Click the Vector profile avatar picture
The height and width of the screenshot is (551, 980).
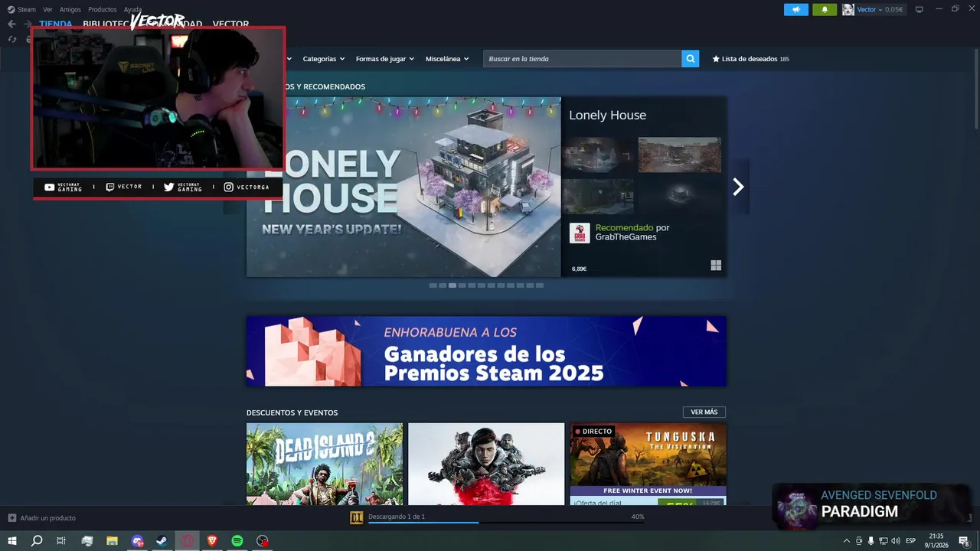[x=848, y=9]
